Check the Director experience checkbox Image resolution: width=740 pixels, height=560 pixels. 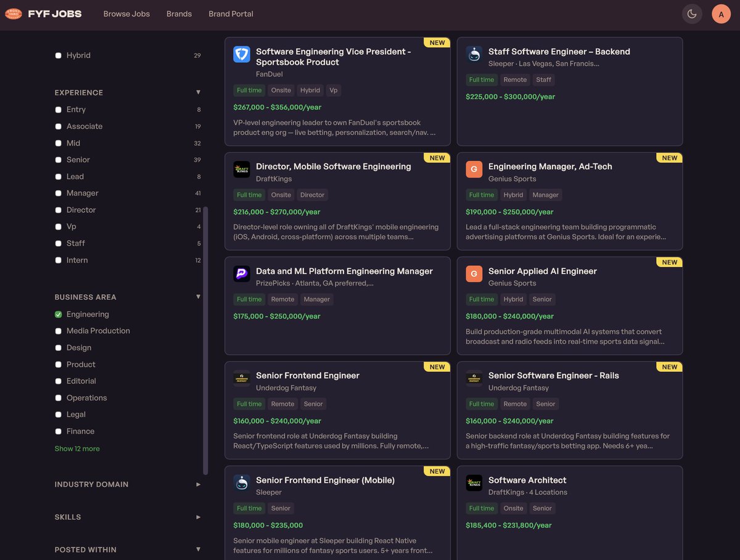coord(58,210)
